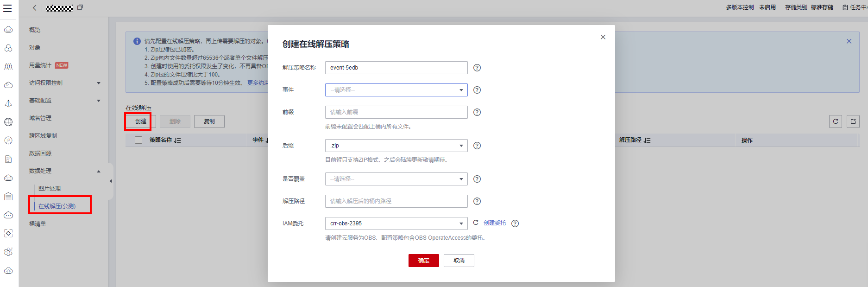Screen dimensions: 868x287
Task: Open 数据回源 in sidebar
Action: [40, 153]
